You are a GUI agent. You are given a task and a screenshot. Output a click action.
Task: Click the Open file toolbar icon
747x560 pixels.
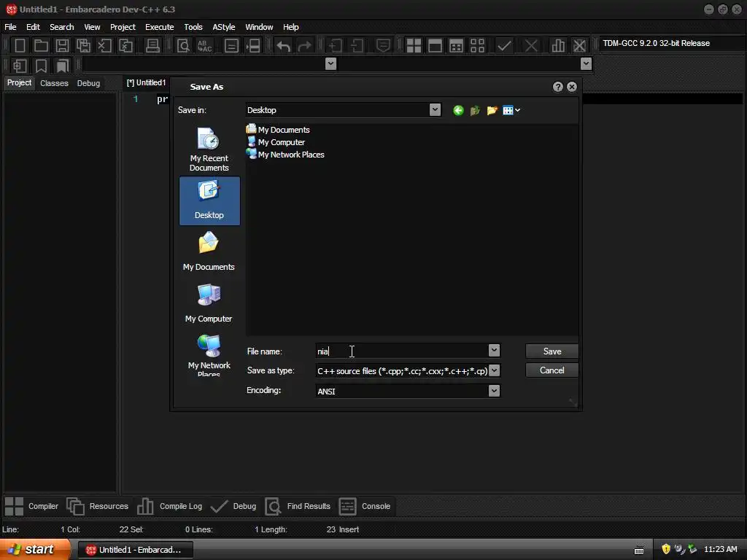tap(41, 46)
